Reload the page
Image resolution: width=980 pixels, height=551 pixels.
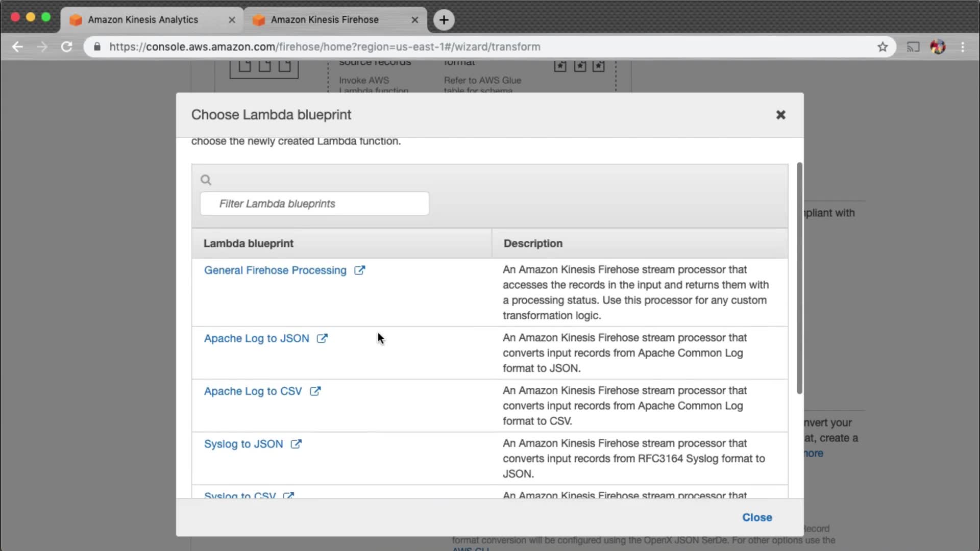pyautogui.click(x=67, y=47)
